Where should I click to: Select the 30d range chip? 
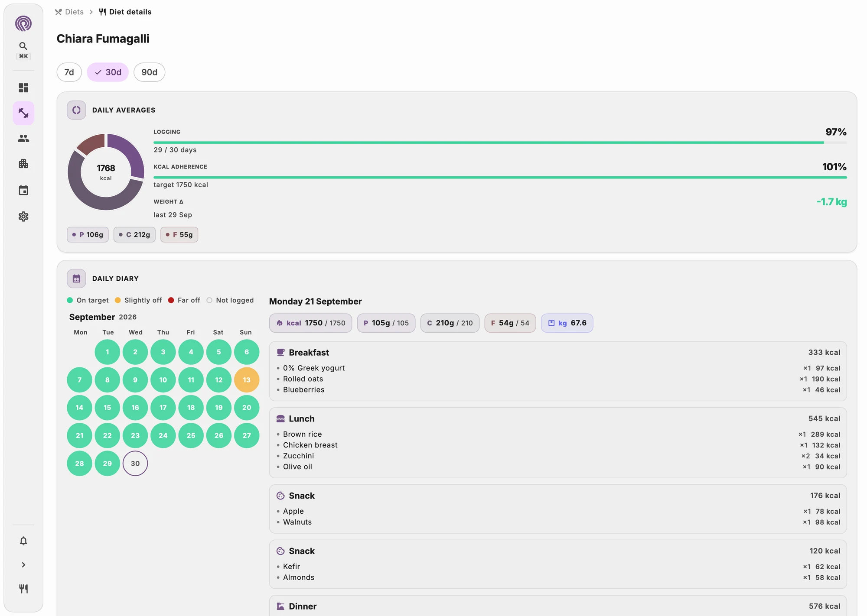pyautogui.click(x=108, y=72)
